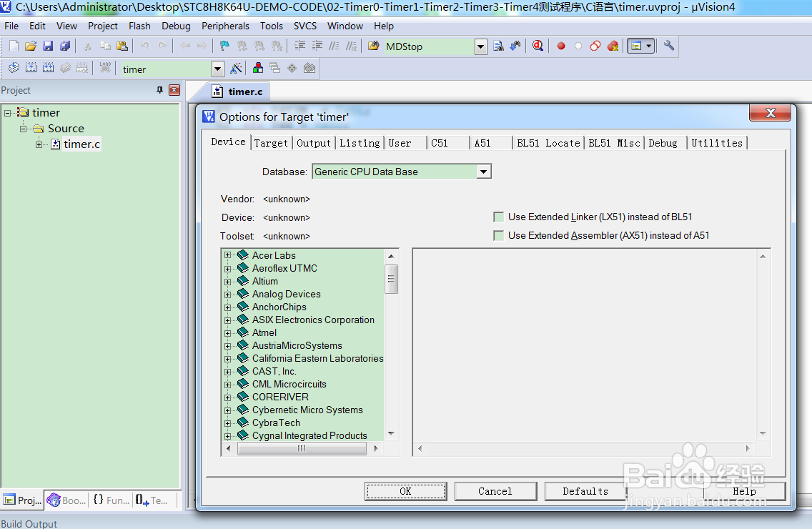This screenshot has width=812, height=529.
Task: Click the vendor list vertical scrollbar thumb
Action: click(391, 279)
